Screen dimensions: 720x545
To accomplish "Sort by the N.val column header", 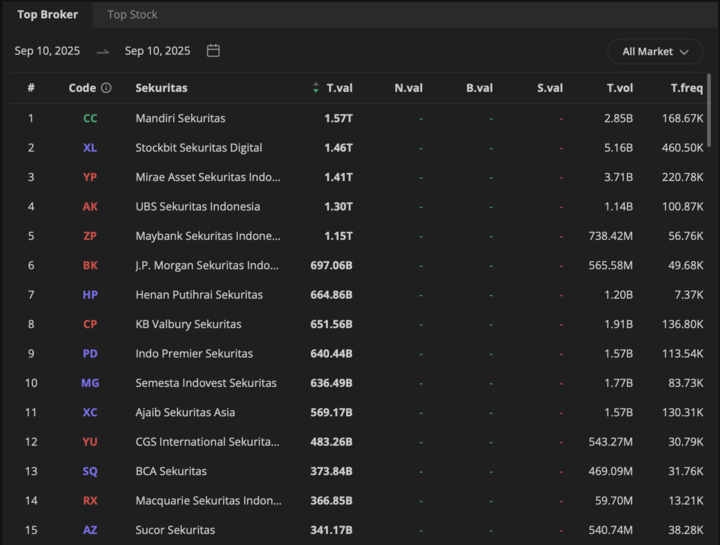I will (408, 88).
